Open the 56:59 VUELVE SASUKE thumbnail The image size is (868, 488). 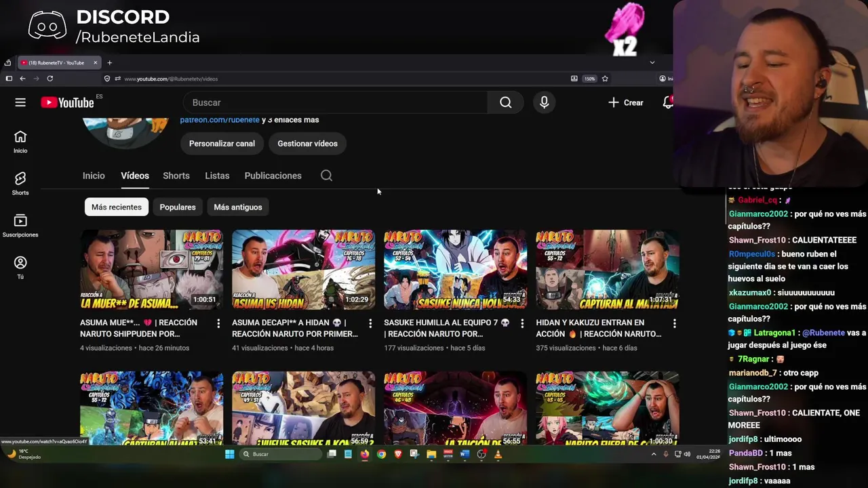(303, 408)
